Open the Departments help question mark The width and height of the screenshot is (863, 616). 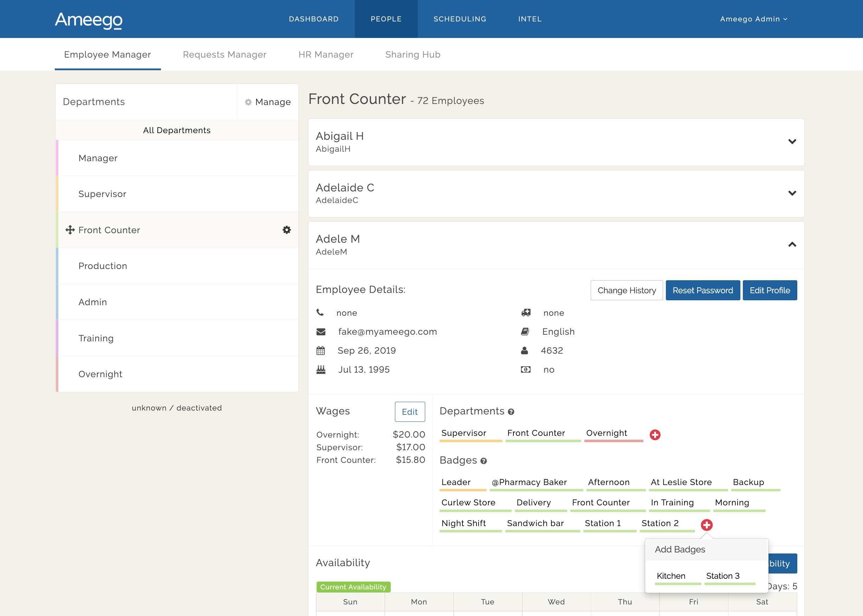[511, 412]
